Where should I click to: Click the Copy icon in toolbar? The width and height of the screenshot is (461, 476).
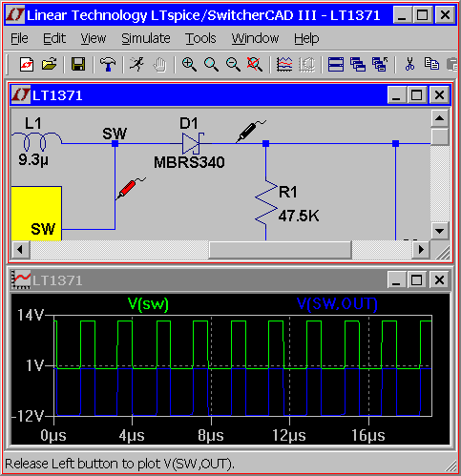[431, 65]
